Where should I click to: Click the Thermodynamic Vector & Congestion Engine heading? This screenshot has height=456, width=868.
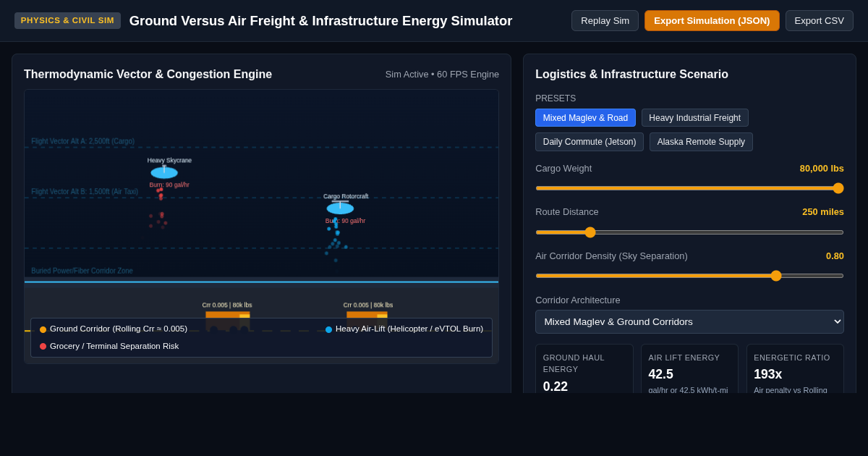(x=148, y=75)
